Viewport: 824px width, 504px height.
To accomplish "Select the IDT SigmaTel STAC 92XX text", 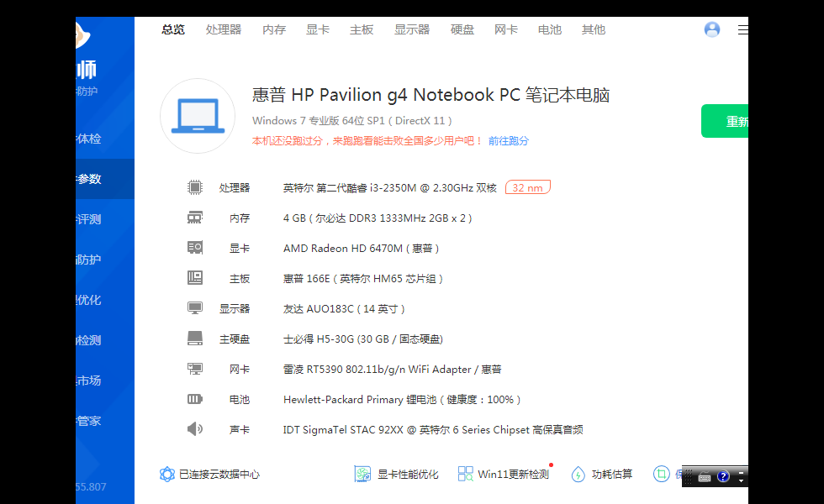I will (433, 430).
